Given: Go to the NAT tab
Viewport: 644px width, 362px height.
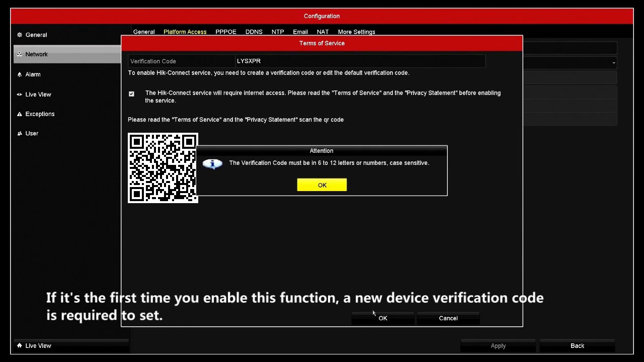Looking at the screenshot, I should point(323,32).
